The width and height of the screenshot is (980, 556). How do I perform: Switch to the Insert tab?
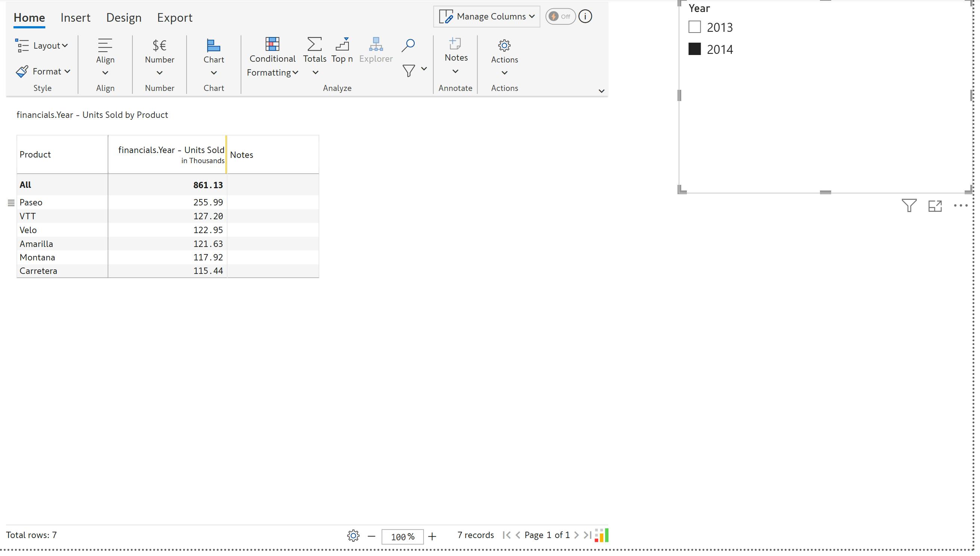(75, 18)
